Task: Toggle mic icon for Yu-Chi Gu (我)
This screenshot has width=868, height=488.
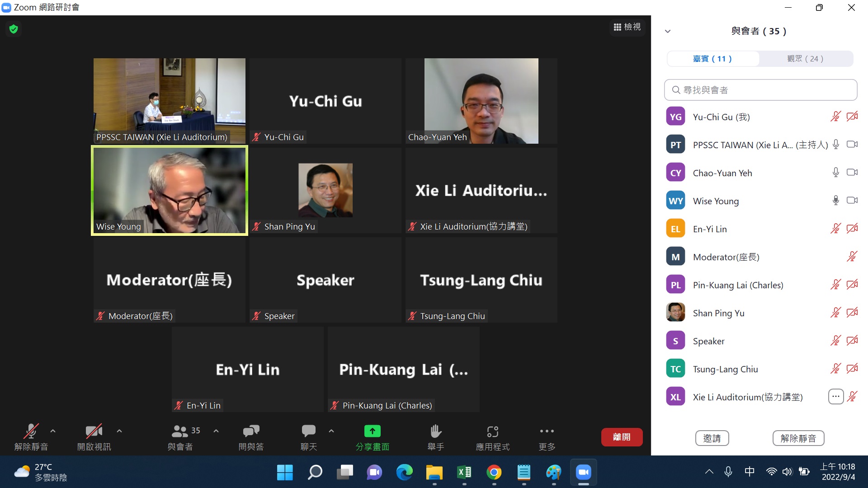Action: [x=835, y=117]
